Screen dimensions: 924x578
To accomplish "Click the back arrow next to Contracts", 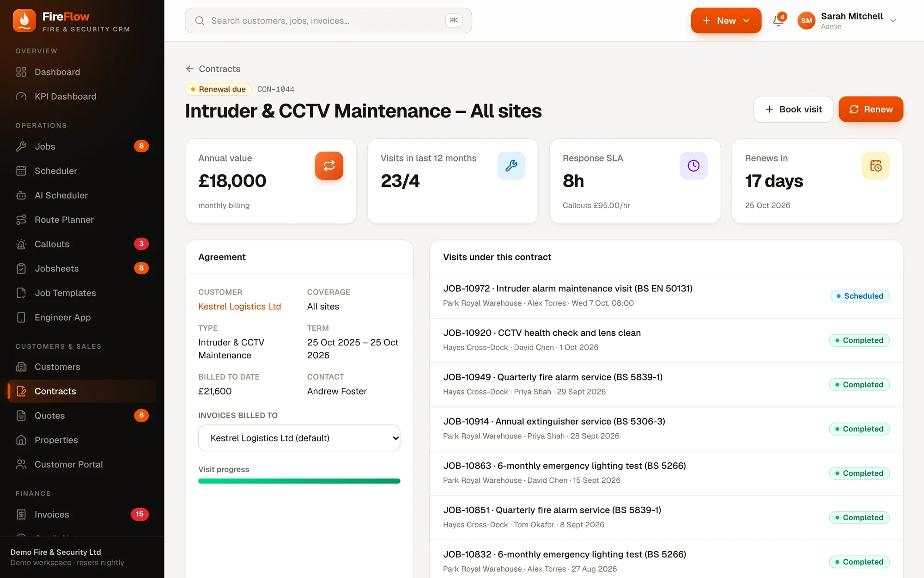I will click(x=190, y=69).
